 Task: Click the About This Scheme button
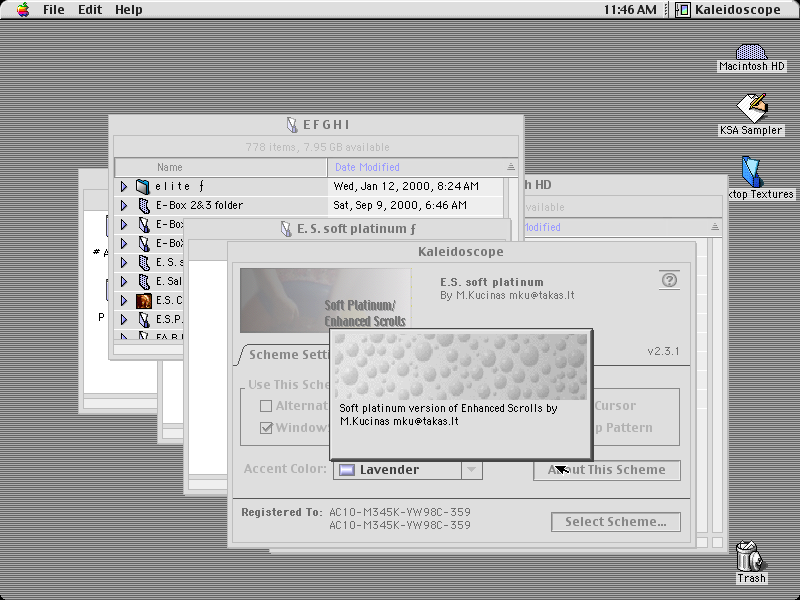pos(607,470)
